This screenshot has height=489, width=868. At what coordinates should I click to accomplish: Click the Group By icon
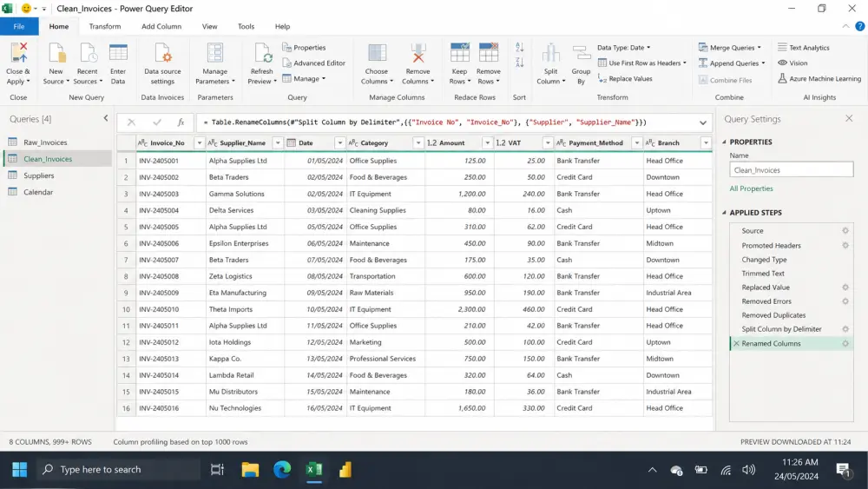click(582, 53)
